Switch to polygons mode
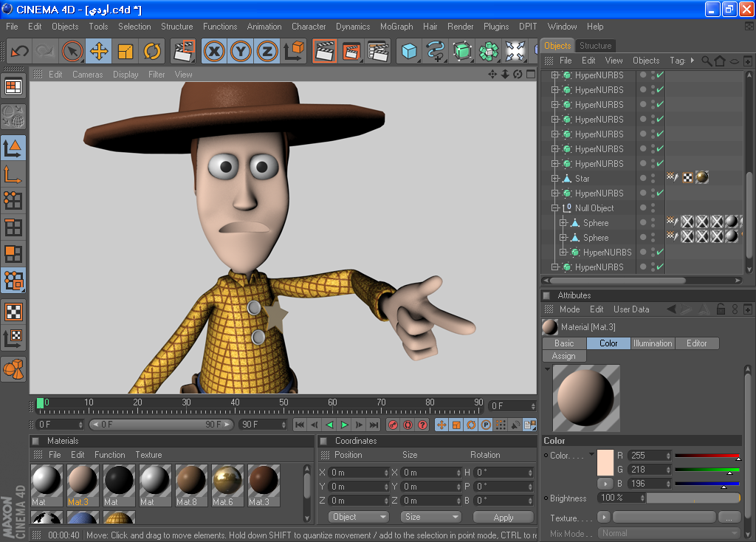 (13, 253)
